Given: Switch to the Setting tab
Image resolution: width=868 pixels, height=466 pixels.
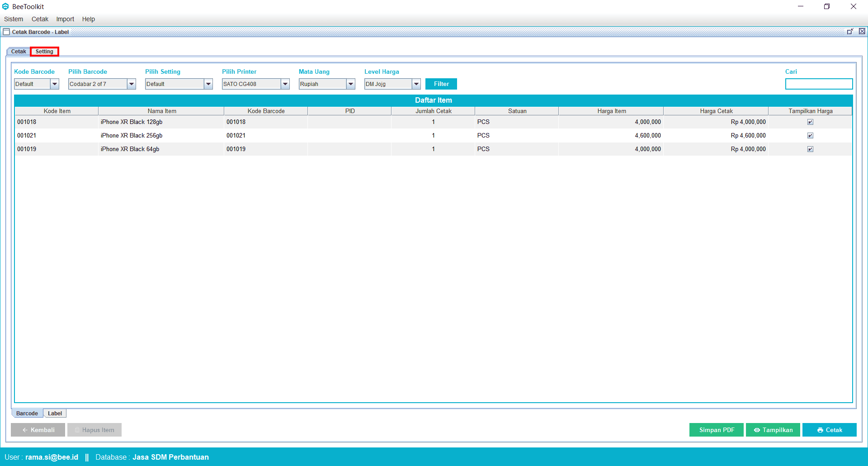Looking at the screenshot, I should coord(44,52).
